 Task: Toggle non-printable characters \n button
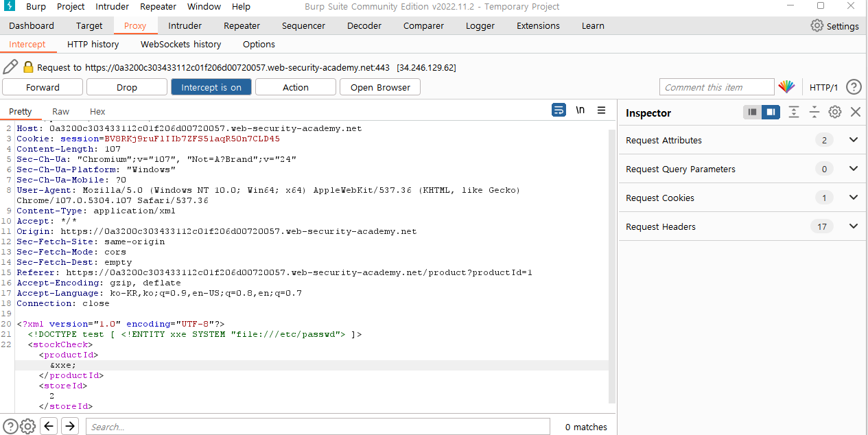click(580, 110)
